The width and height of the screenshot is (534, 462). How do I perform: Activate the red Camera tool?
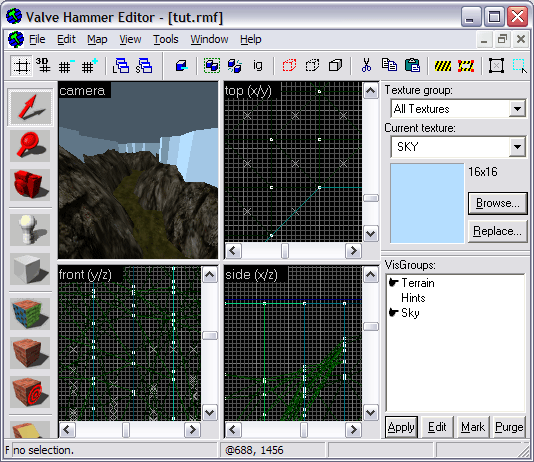click(30, 185)
